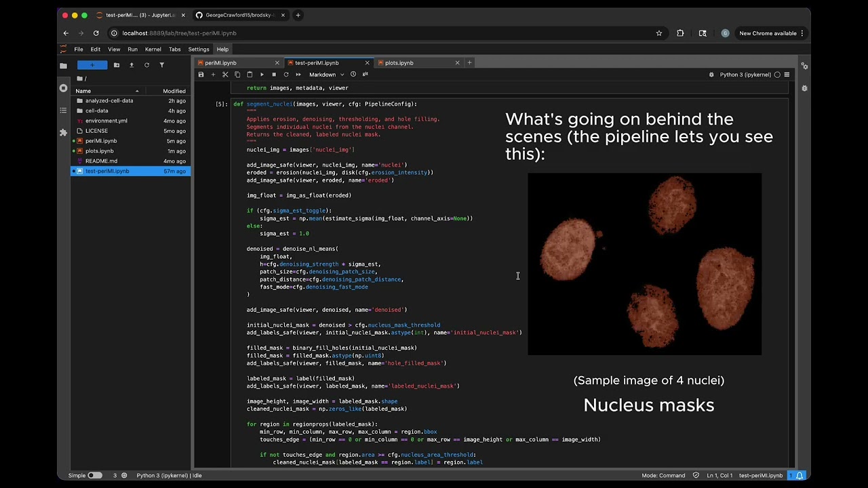Viewport: 868px width, 488px height.
Task: Open the Kernel menu
Action: (153, 49)
